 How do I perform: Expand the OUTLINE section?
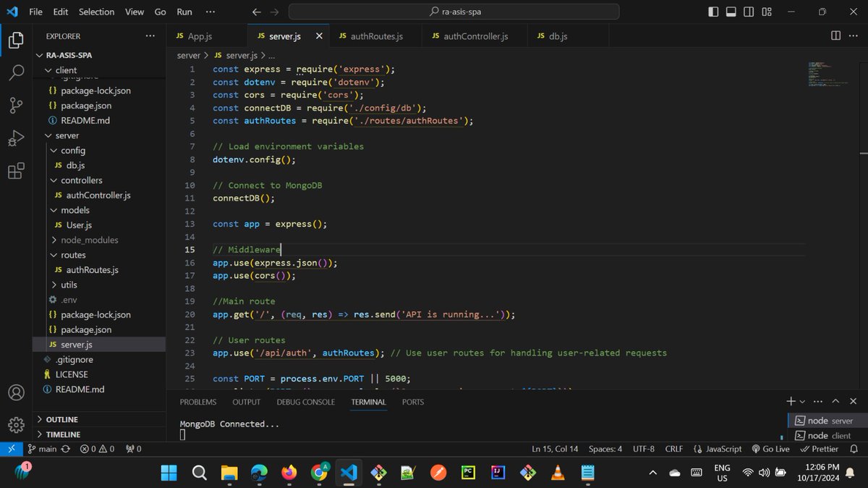[99, 420]
